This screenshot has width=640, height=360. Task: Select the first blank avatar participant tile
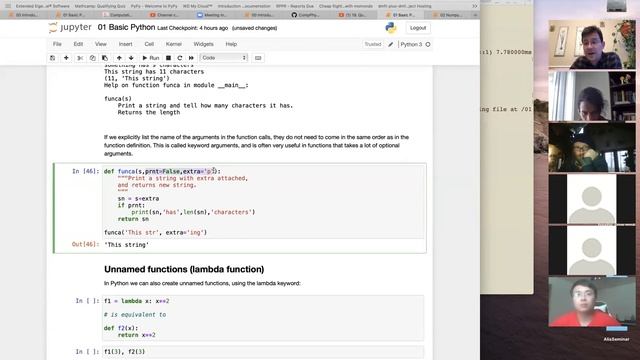pyautogui.click(x=592, y=199)
